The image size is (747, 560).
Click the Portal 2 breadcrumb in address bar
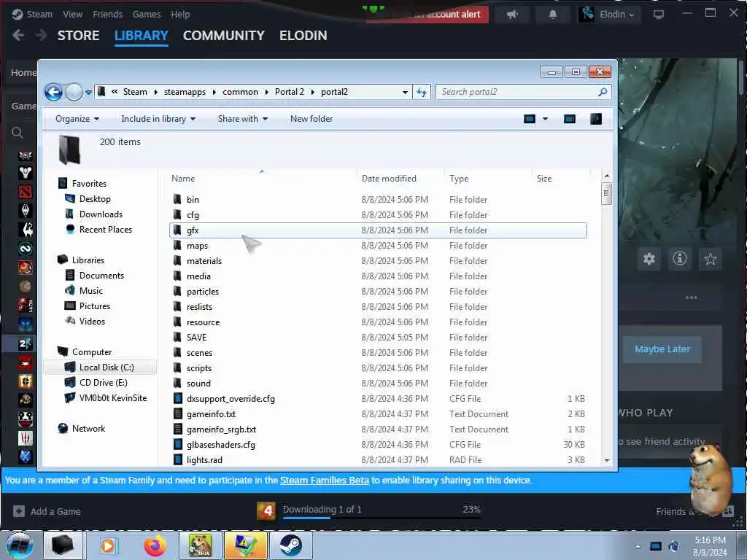coord(289,92)
